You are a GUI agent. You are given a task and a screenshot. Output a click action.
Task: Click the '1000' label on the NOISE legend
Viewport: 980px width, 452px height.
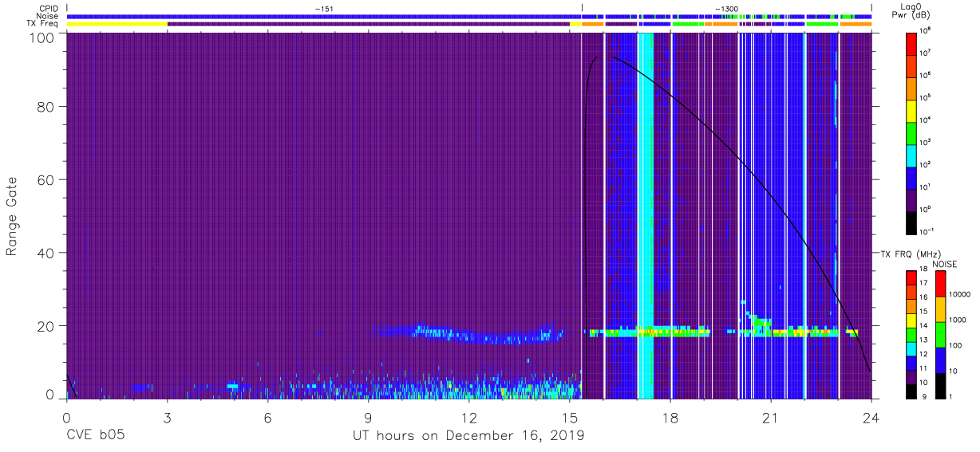pyautogui.click(x=956, y=319)
